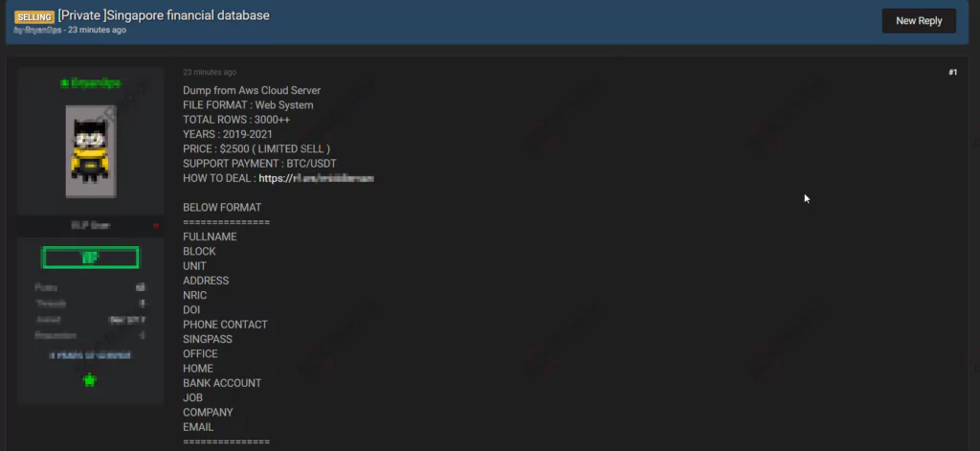Click the BANK ACCOUNT field line

tap(222, 383)
